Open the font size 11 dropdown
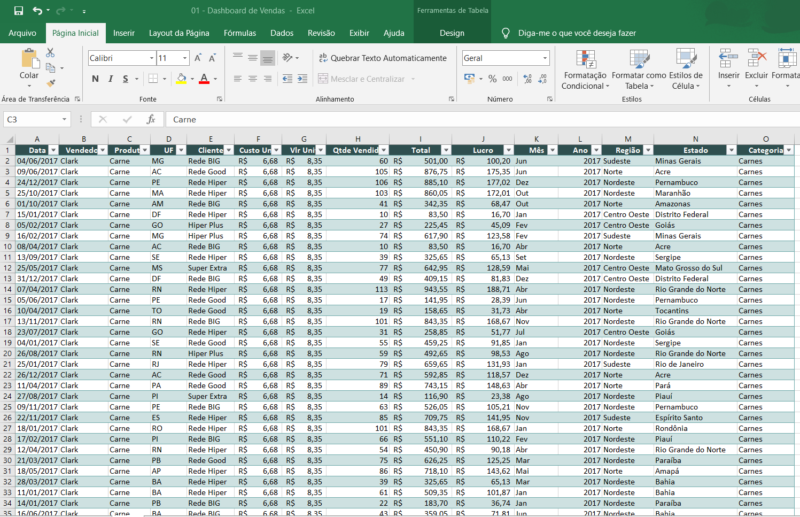 tap(185, 58)
